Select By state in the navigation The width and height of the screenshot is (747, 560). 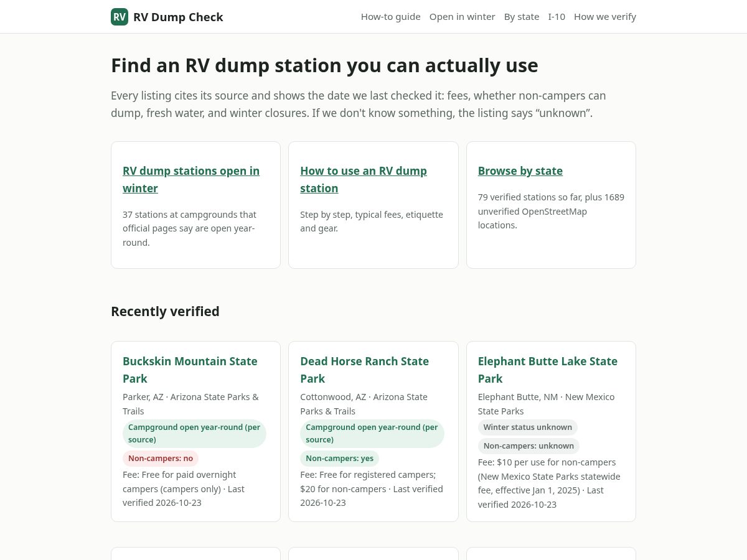pyautogui.click(x=522, y=17)
